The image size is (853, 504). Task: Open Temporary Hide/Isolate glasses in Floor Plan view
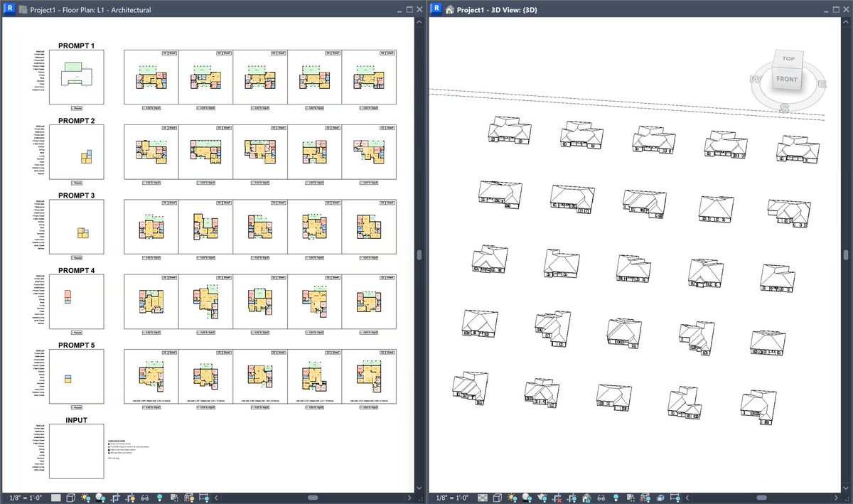click(x=144, y=498)
